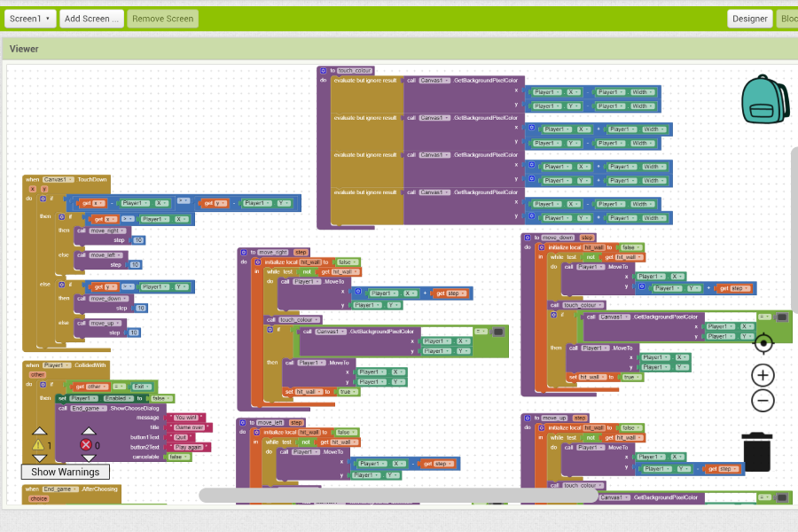Open the false dropdown next to cancelable
798x532 pixels.
(x=178, y=458)
